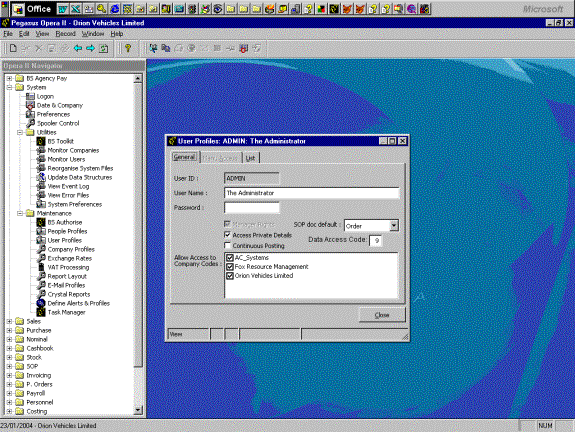Go to next record with right arrow
Image resolution: width=575 pixels, height=432 pixels.
point(91,48)
